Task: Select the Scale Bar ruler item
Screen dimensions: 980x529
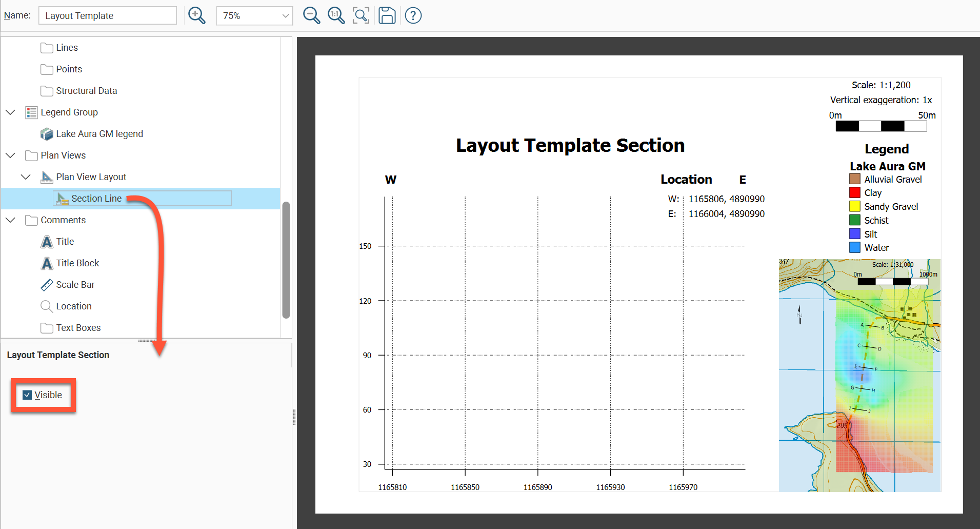Action: point(75,285)
